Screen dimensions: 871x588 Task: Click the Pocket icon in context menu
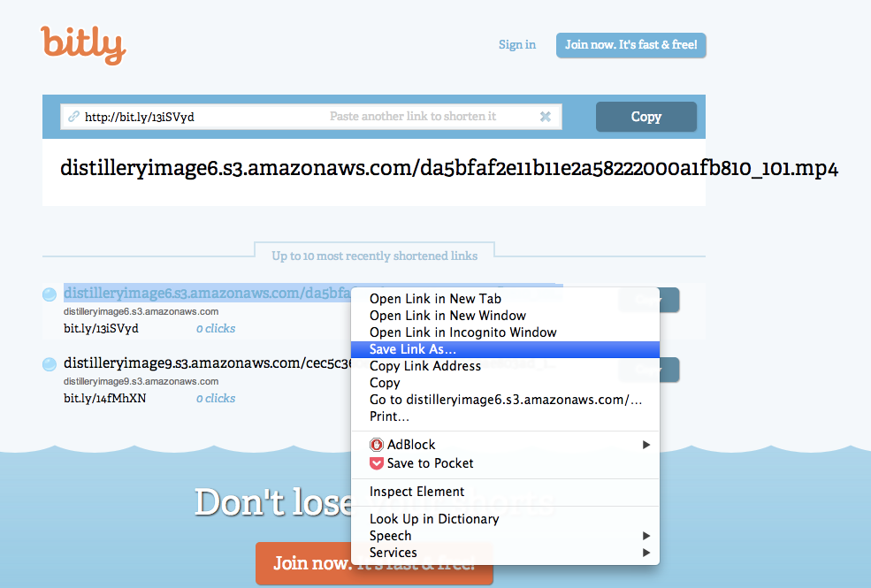pos(377,463)
